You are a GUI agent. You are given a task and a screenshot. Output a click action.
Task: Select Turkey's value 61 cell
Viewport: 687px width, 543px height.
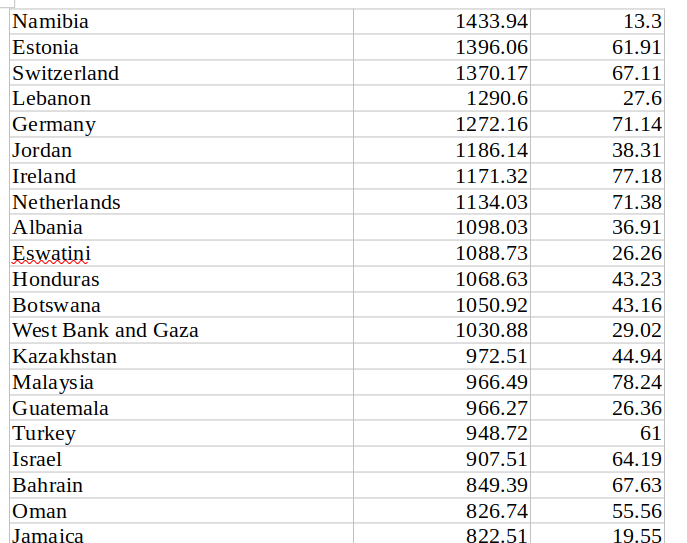[x=597, y=433]
